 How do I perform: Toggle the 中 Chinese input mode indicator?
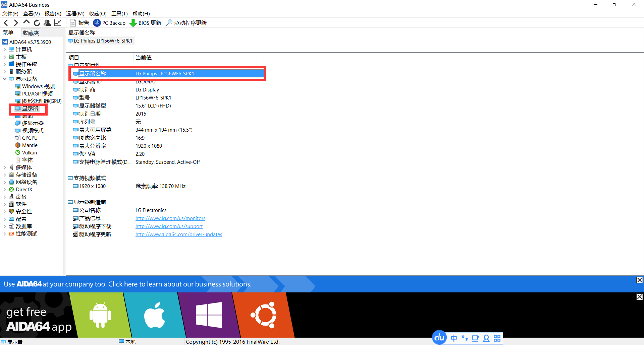point(454,338)
